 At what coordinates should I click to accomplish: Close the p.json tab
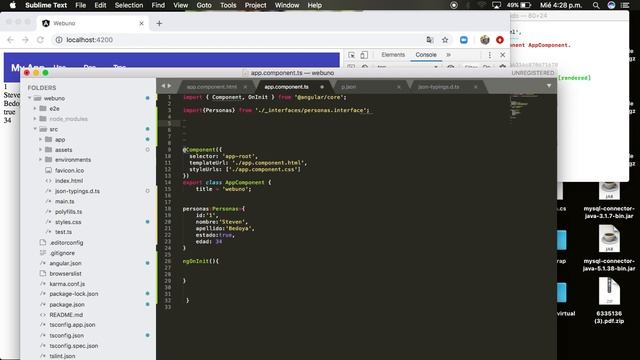pyautogui.click(x=399, y=87)
